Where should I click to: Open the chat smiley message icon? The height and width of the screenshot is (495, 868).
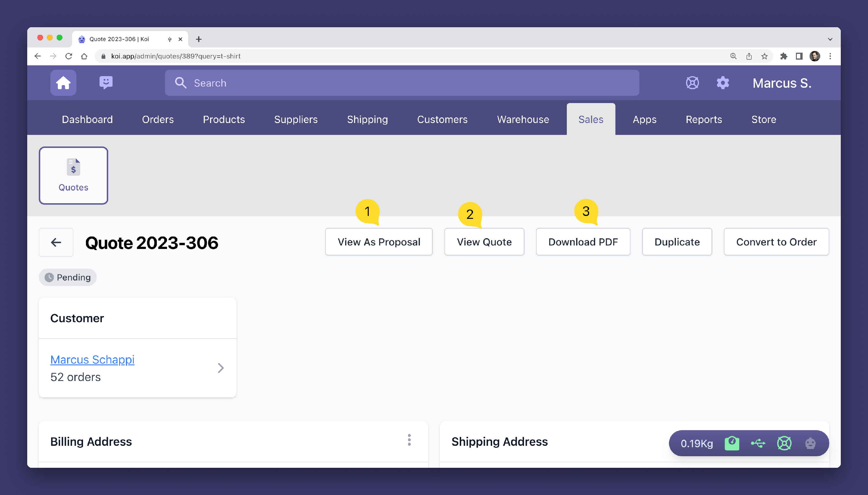[106, 82]
